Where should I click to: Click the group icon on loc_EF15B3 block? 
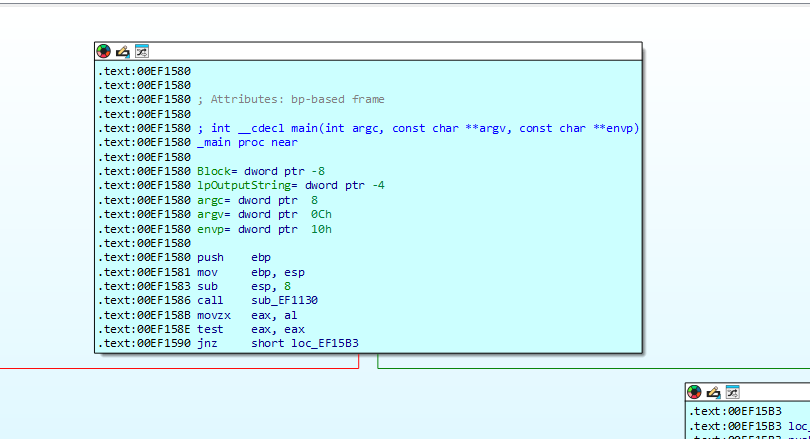click(x=733, y=392)
